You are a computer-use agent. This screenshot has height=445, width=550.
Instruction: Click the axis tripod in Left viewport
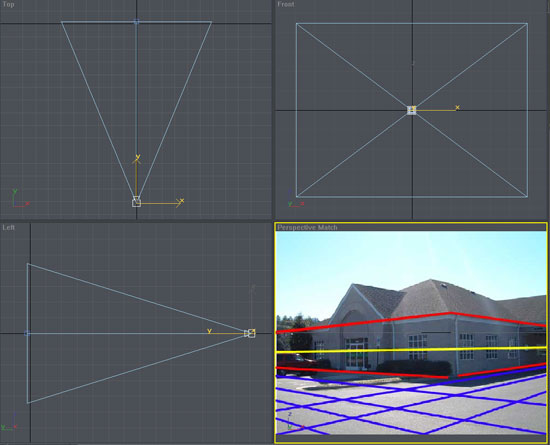pyautogui.click(x=9, y=422)
